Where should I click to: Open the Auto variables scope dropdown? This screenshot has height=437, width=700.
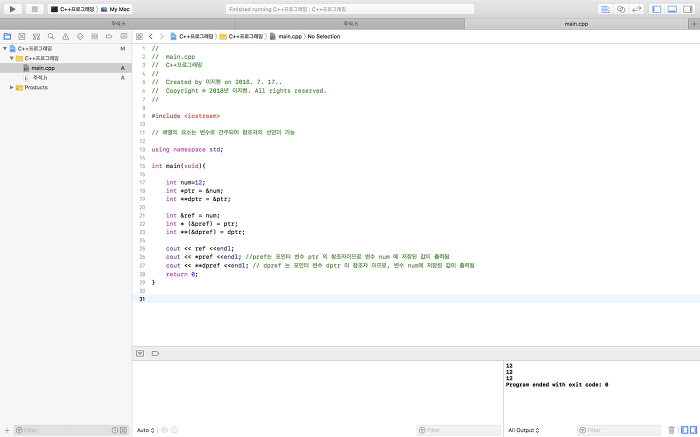click(x=146, y=430)
